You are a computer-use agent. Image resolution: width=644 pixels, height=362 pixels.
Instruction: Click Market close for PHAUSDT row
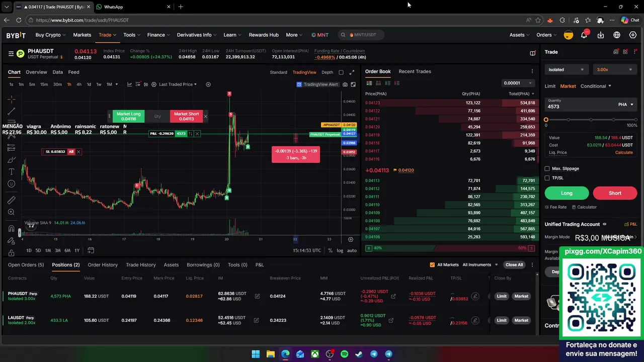pyautogui.click(x=521, y=296)
